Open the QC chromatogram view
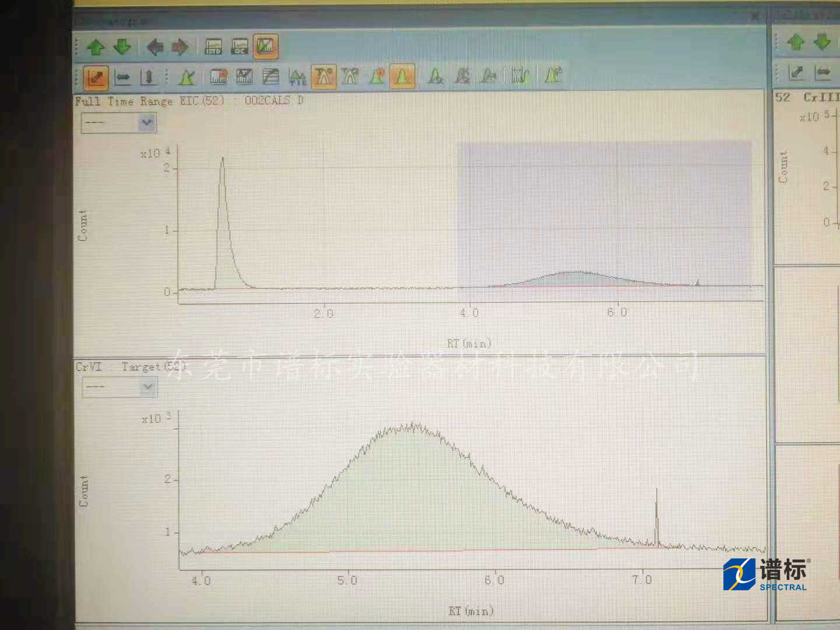 pos(240,47)
